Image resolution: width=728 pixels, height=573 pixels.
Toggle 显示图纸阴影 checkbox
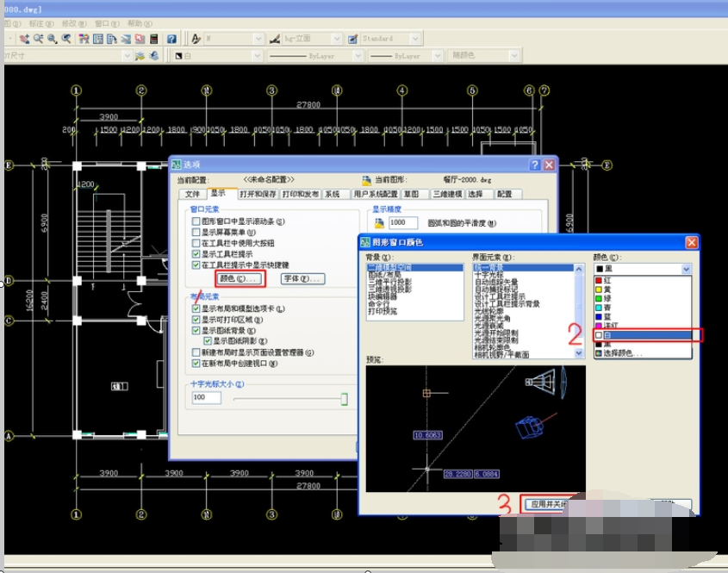coord(208,341)
